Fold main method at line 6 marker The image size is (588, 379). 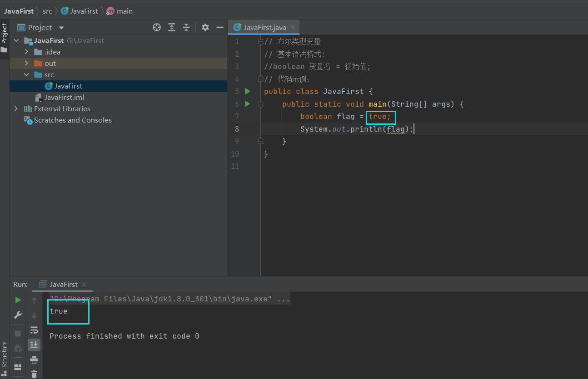point(260,104)
